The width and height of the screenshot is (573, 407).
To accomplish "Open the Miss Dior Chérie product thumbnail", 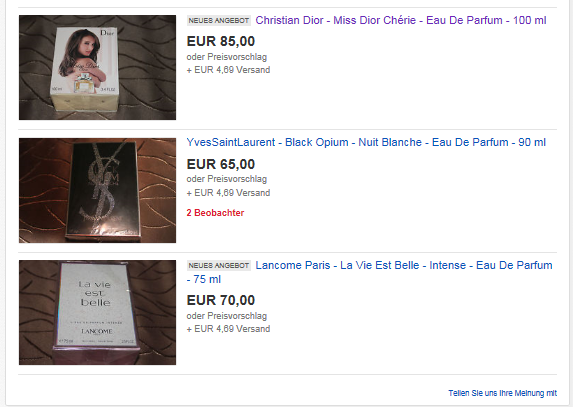I will click(97, 67).
